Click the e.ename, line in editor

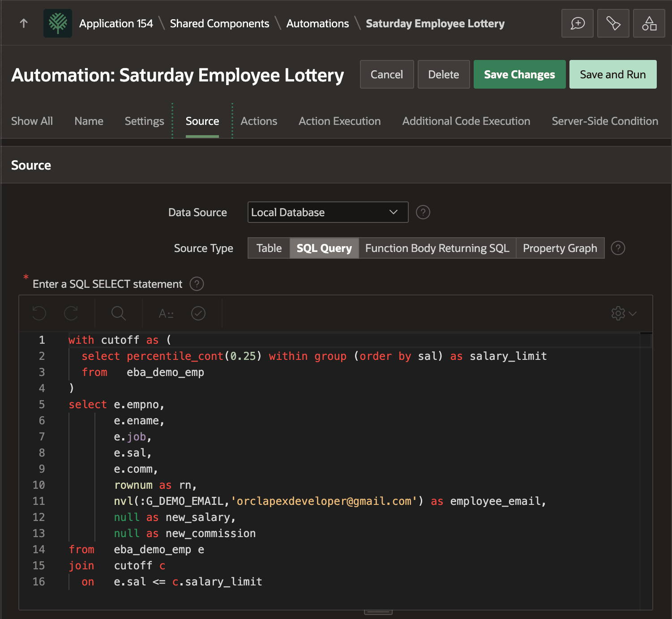click(x=139, y=420)
